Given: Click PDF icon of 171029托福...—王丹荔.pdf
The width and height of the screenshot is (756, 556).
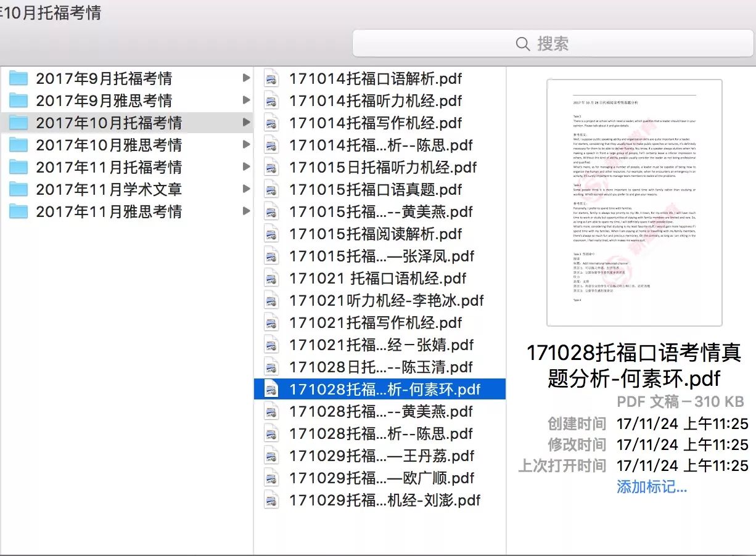Looking at the screenshot, I should click(x=271, y=456).
